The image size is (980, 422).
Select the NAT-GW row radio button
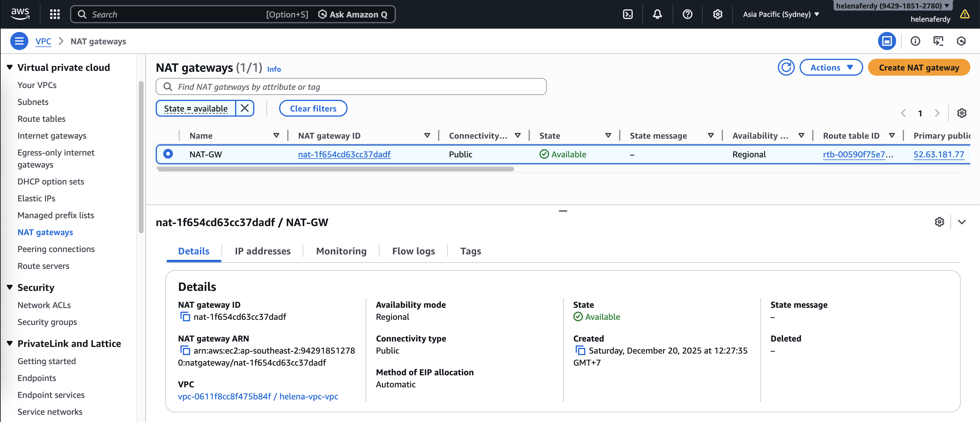168,154
